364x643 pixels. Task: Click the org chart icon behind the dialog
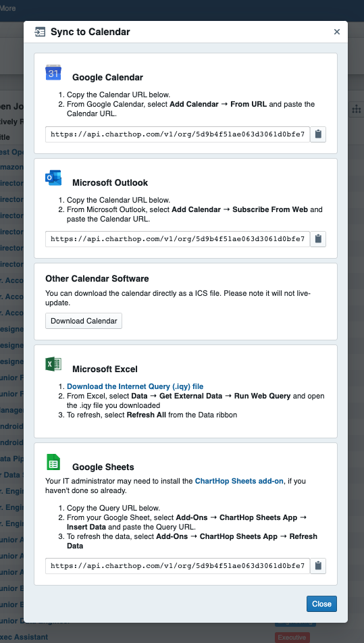pyautogui.click(x=356, y=109)
